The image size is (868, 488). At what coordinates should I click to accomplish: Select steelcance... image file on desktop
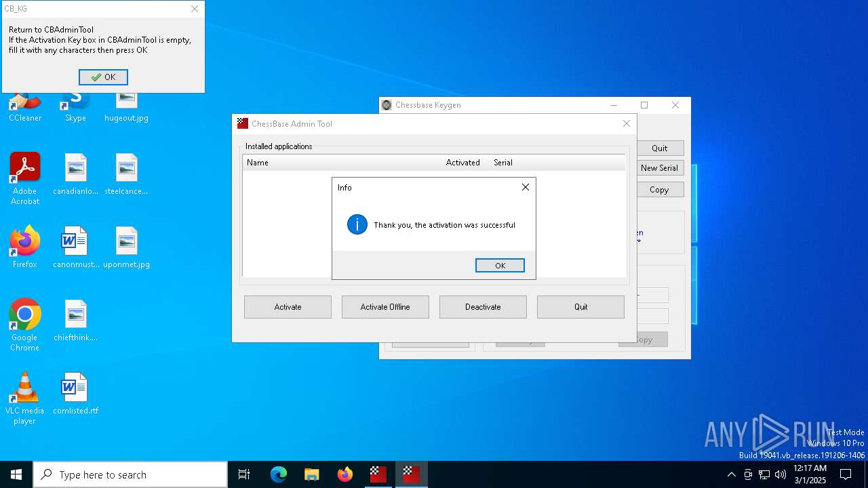[126, 174]
